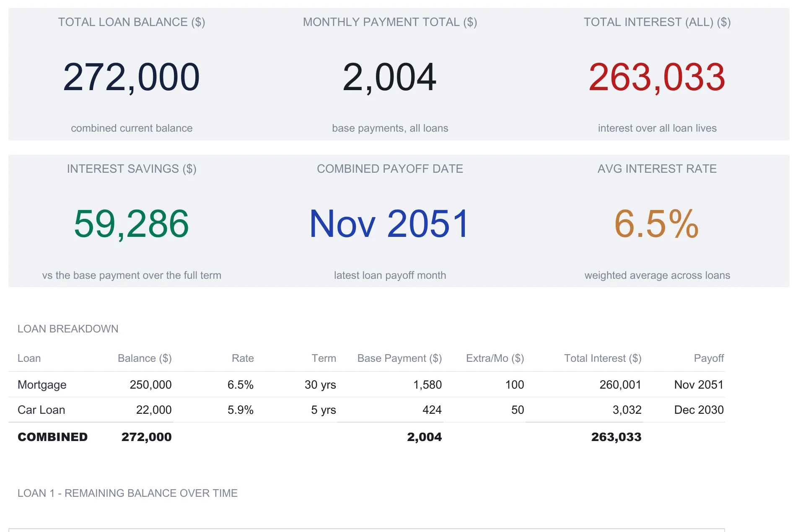Image resolution: width=798 pixels, height=532 pixels.
Task: Click the Payoff column header
Action: click(x=709, y=358)
